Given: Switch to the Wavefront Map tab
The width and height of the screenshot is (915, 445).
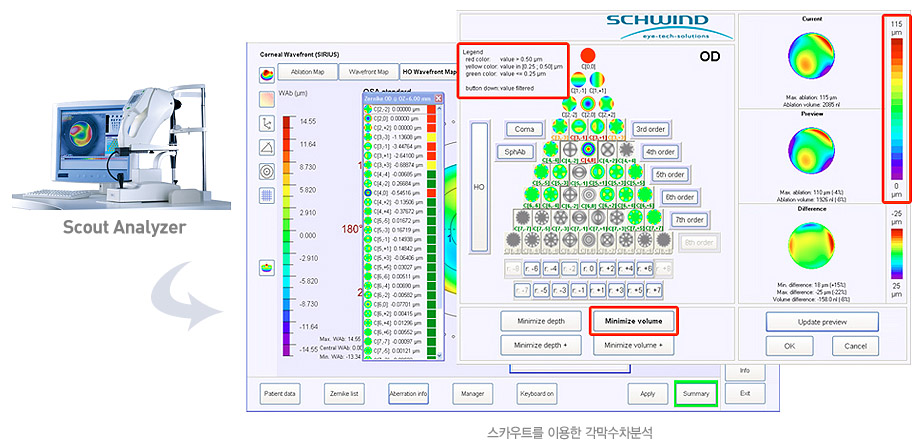Looking at the screenshot, I should pyautogui.click(x=368, y=72).
